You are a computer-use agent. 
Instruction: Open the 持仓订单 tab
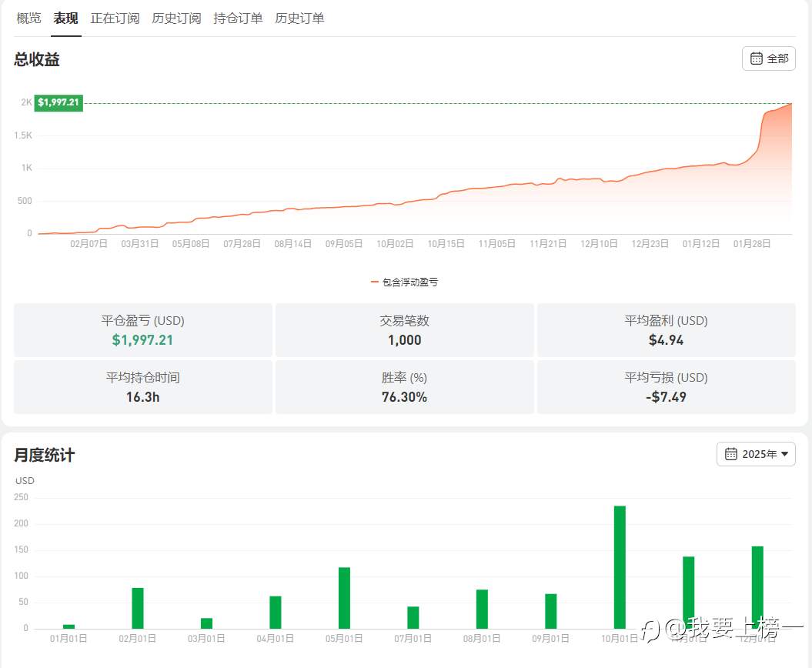click(x=238, y=18)
